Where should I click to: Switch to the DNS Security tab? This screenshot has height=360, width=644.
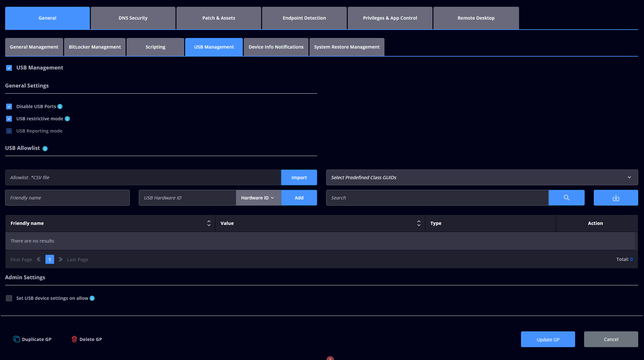pos(133,18)
